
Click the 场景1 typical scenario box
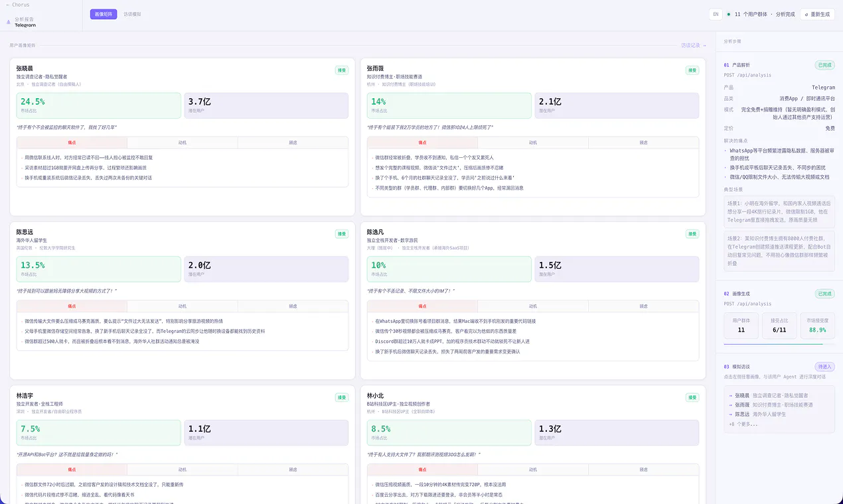pyautogui.click(x=779, y=212)
